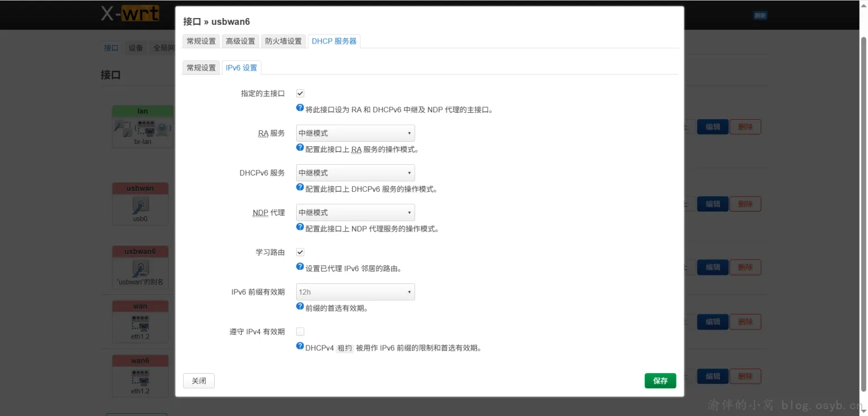Click the help icon beside DHCPv6 服务
Image resolution: width=868 pixels, height=416 pixels.
[x=300, y=187]
